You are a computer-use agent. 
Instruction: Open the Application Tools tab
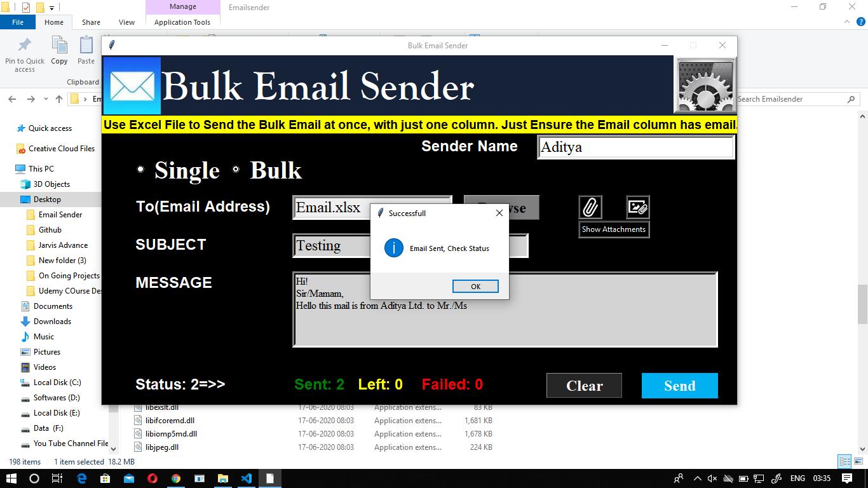pos(182,22)
